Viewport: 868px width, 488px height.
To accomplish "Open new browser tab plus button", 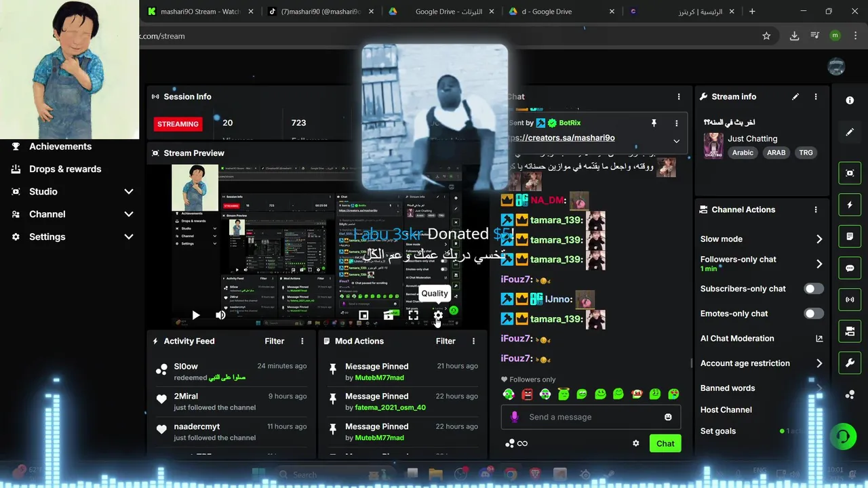I will pyautogui.click(x=752, y=12).
